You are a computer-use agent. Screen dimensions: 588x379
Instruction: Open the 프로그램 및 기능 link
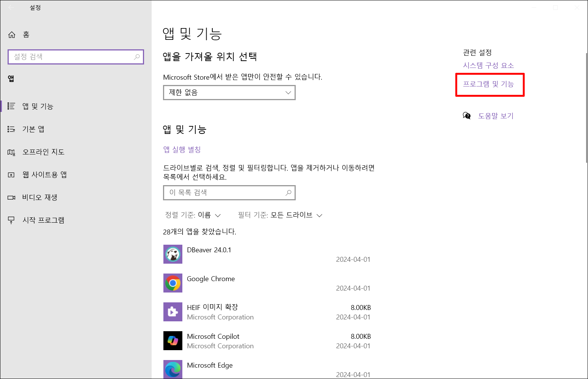488,84
